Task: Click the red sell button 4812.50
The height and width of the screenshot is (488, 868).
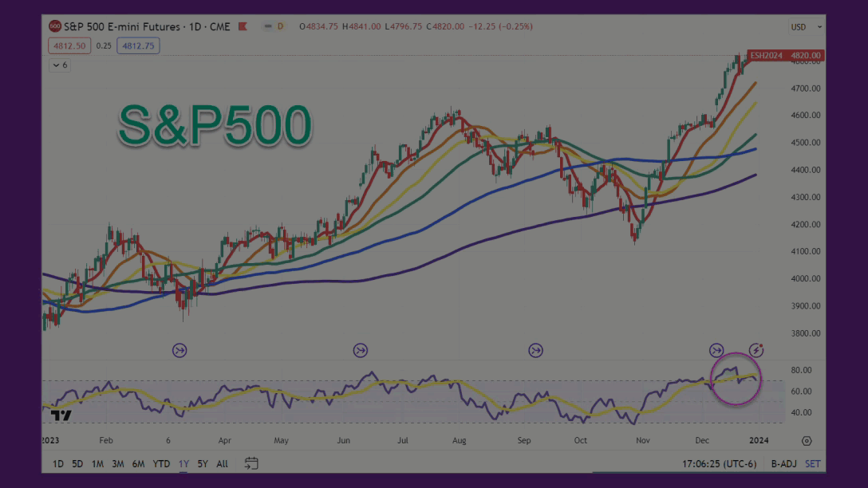Action: pos(69,46)
